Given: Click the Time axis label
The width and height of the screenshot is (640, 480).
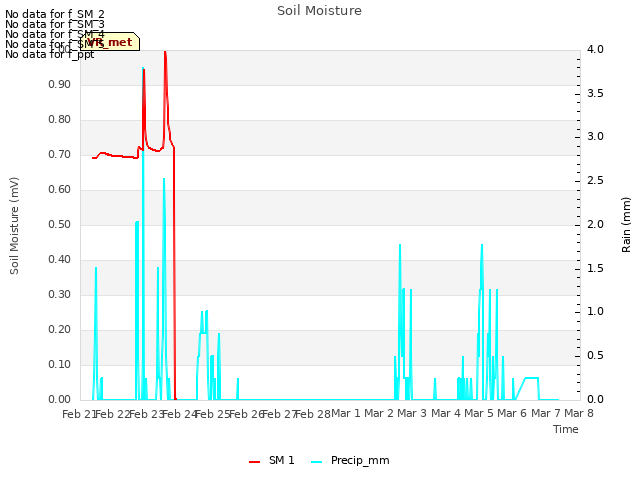Looking at the screenshot, I should pyautogui.click(x=566, y=429).
